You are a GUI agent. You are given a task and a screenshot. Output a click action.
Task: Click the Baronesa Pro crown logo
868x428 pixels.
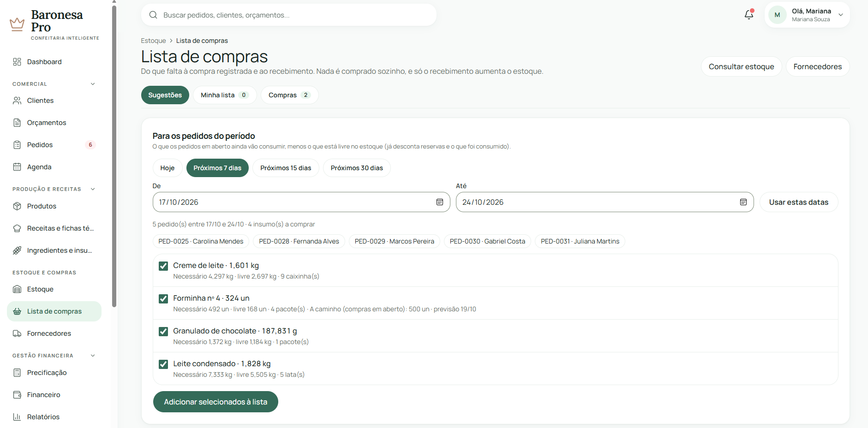[x=17, y=24]
